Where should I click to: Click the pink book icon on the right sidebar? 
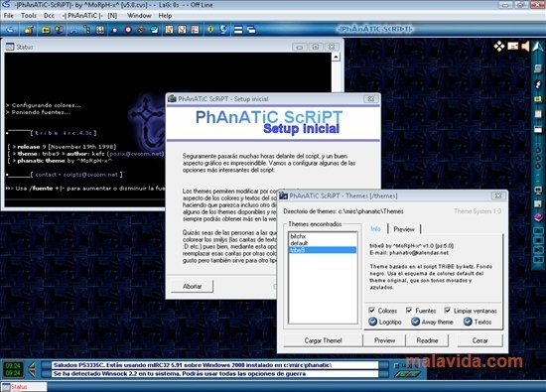(538, 217)
